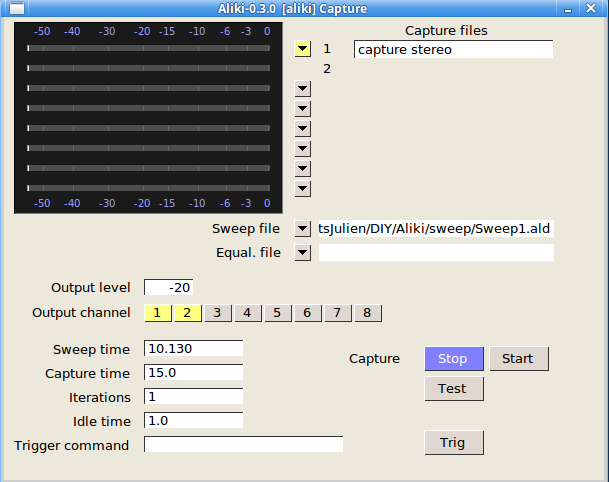This screenshot has width=609, height=482.
Task: Click the Sweep file path field
Action: [x=436, y=229]
